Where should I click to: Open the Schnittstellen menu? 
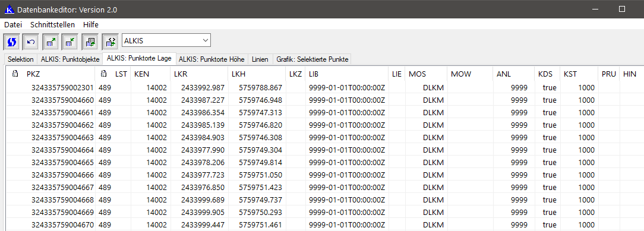click(x=52, y=24)
